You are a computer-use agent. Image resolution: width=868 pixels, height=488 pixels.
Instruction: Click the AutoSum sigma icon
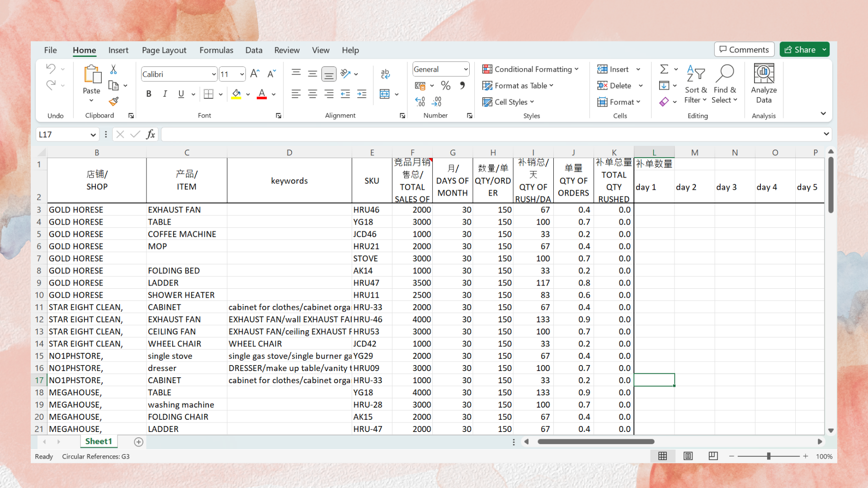pyautogui.click(x=664, y=69)
